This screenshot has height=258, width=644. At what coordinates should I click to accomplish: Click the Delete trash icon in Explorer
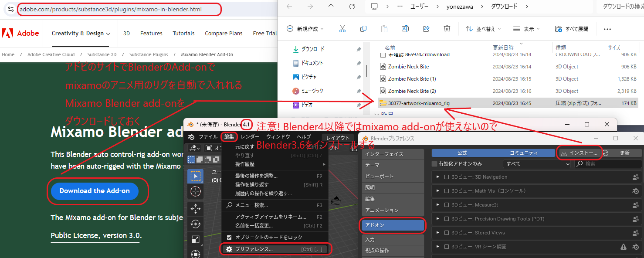coord(447,29)
